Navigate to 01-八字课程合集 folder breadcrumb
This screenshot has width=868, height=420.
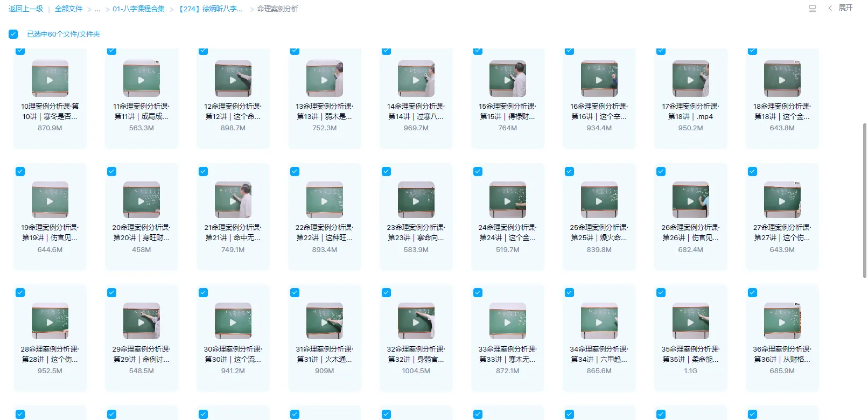click(x=138, y=9)
